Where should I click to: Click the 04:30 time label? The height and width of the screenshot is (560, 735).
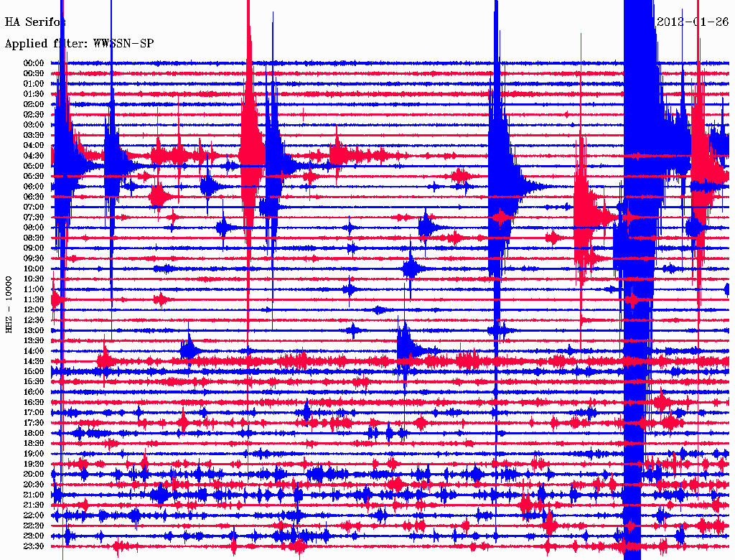point(34,156)
